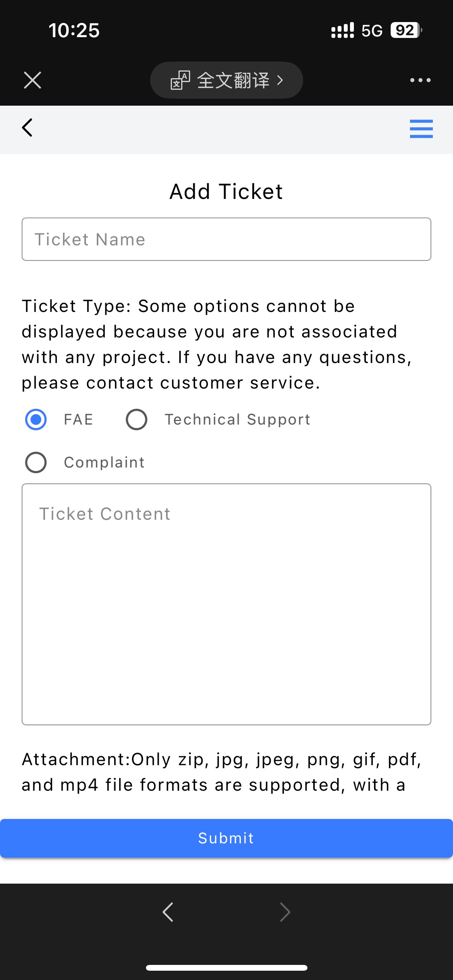This screenshot has width=453, height=980.
Task: Select the FAE radio button
Action: [36, 420]
